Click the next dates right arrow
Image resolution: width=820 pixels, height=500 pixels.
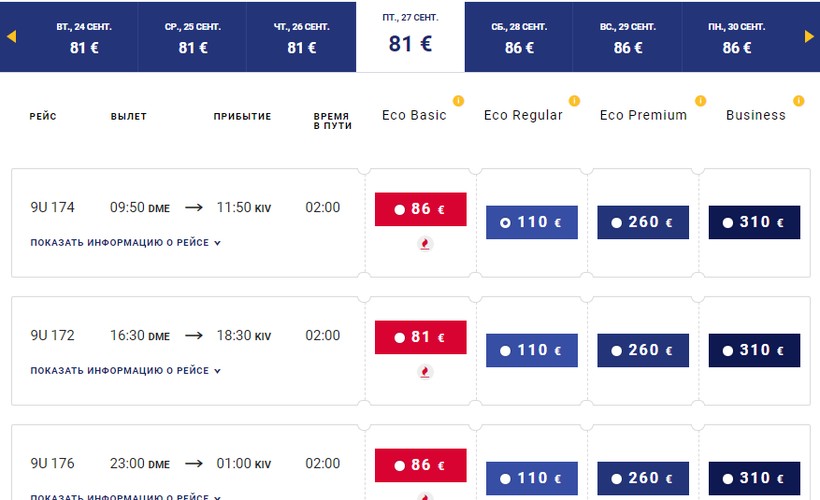tap(809, 37)
